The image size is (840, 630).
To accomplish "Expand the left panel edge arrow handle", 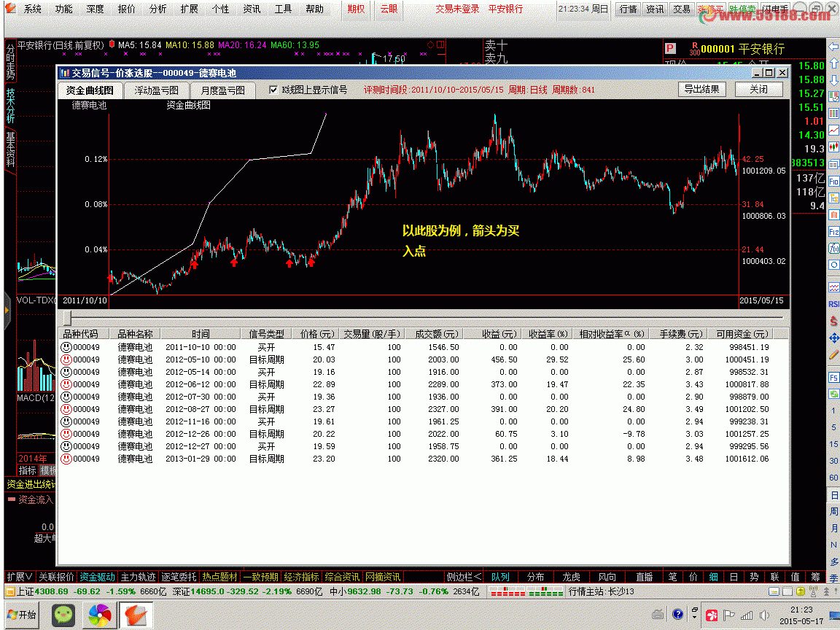I will coord(7,310).
